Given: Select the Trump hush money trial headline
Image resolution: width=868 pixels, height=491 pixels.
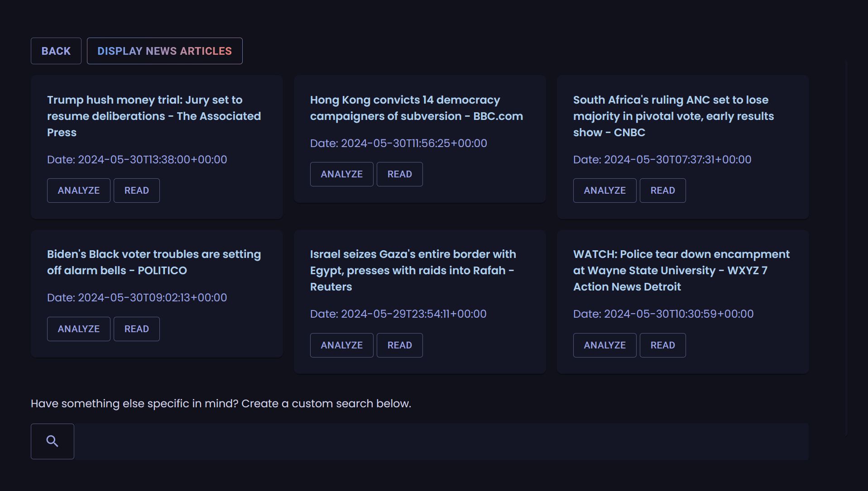Looking at the screenshot, I should 154,116.
